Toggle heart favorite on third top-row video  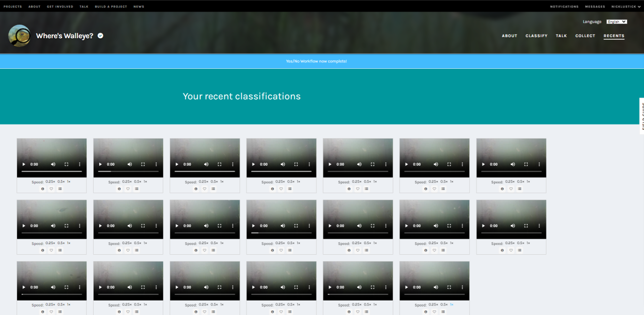(x=204, y=189)
